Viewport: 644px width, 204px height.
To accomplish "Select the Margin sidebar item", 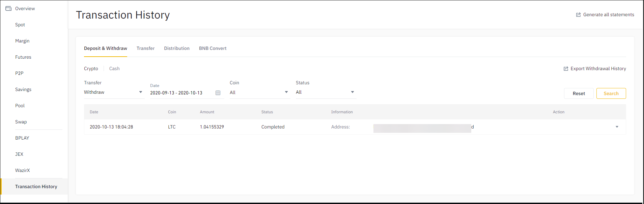I will [22, 41].
